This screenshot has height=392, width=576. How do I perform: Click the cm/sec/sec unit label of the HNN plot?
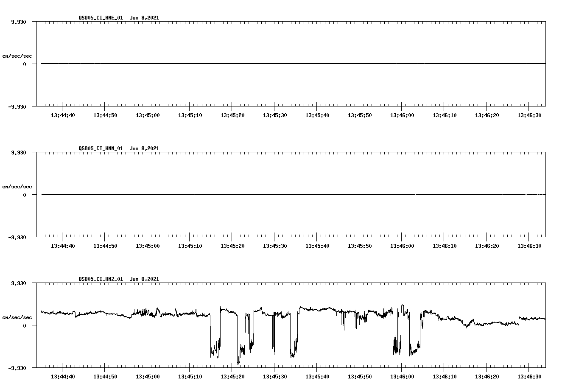tap(17, 187)
